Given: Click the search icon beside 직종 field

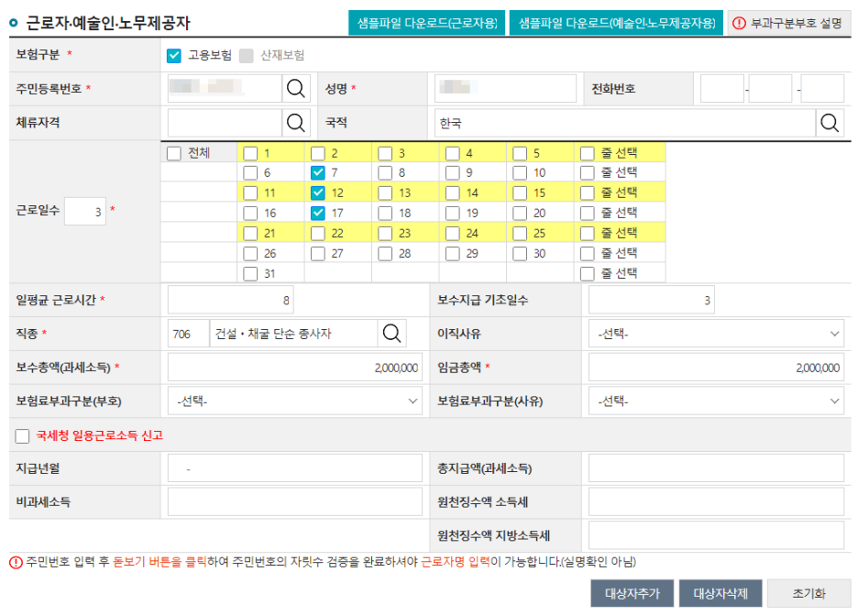Looking at the screenshot, I should tap(391, 333).
